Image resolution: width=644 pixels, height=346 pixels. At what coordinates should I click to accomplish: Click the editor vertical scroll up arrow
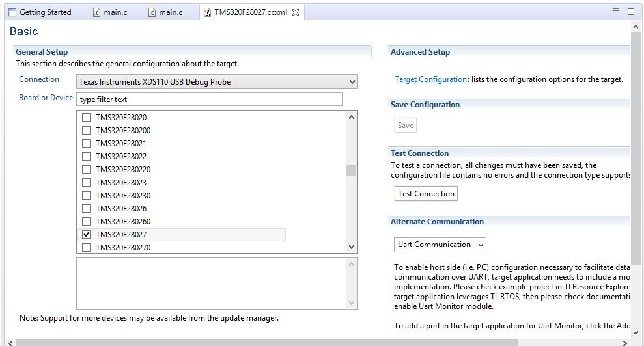coord(636,27)
